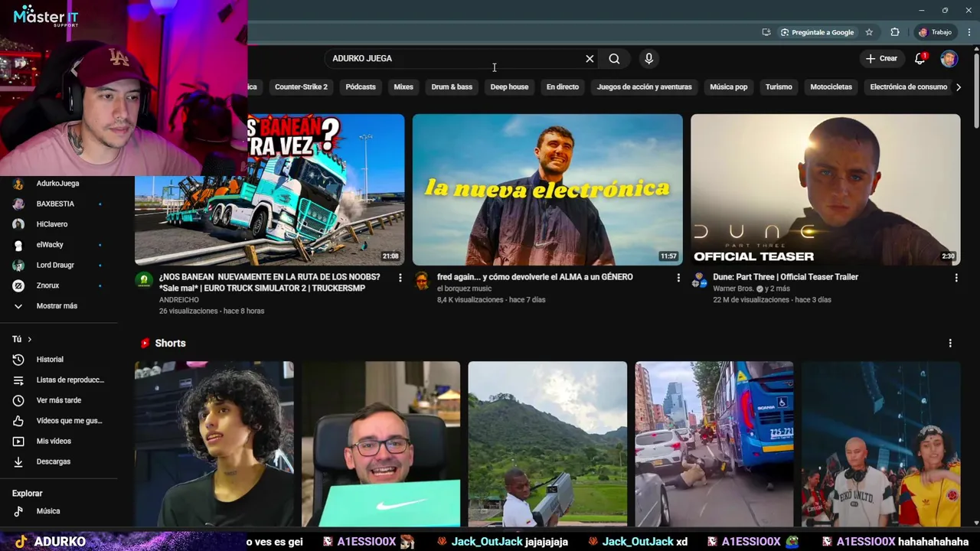Click the magnifying glass search button
The image size is (980, 551).
(x=614, y=59)
